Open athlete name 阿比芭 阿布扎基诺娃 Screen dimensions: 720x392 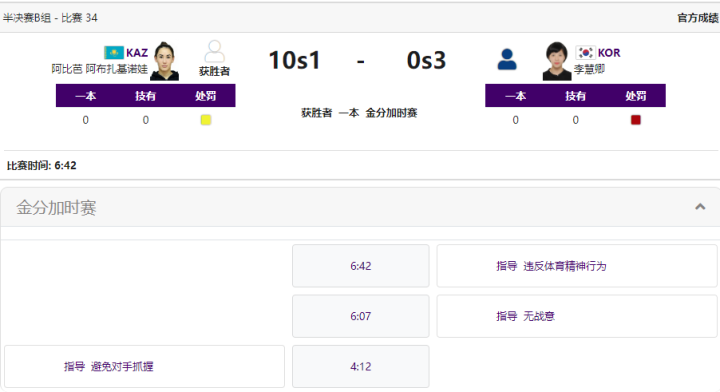pyautogui.click(x=99, y=69)
